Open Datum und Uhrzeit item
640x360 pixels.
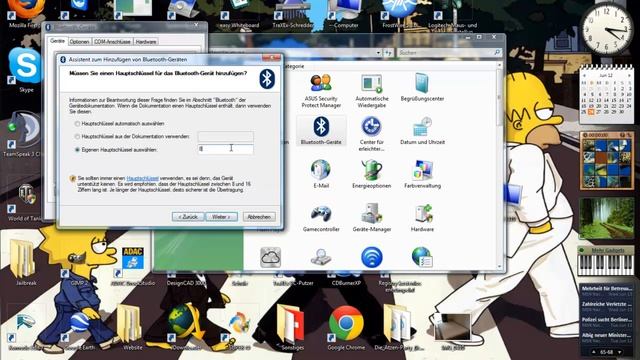[x=422, y=131]
